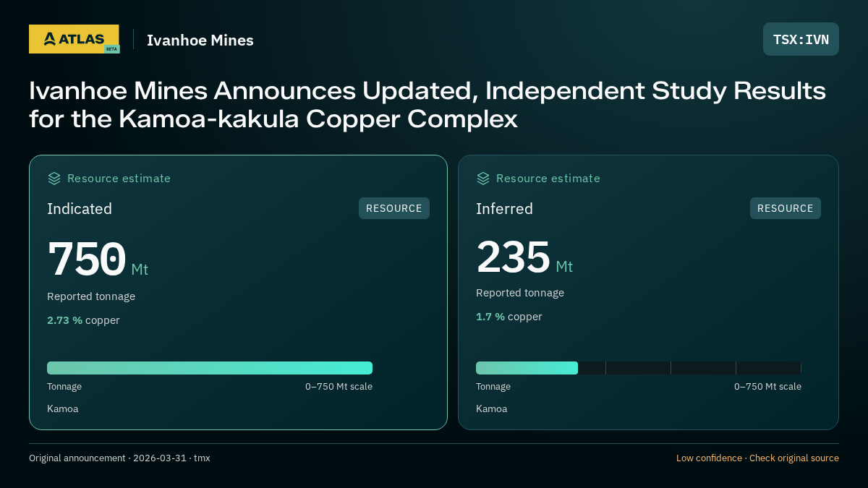Click the 750 Mt tonnage value
Viewport: 868px width, 488px height.
[98, 260]
